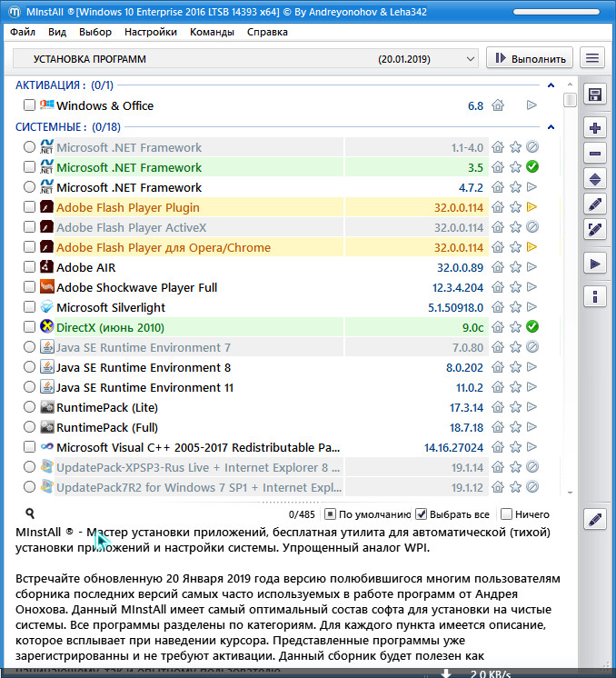Click star icon on Adobe Shockwave Player row
The width and height of the screenshot is (616, 678).
(x=515, y=287)
